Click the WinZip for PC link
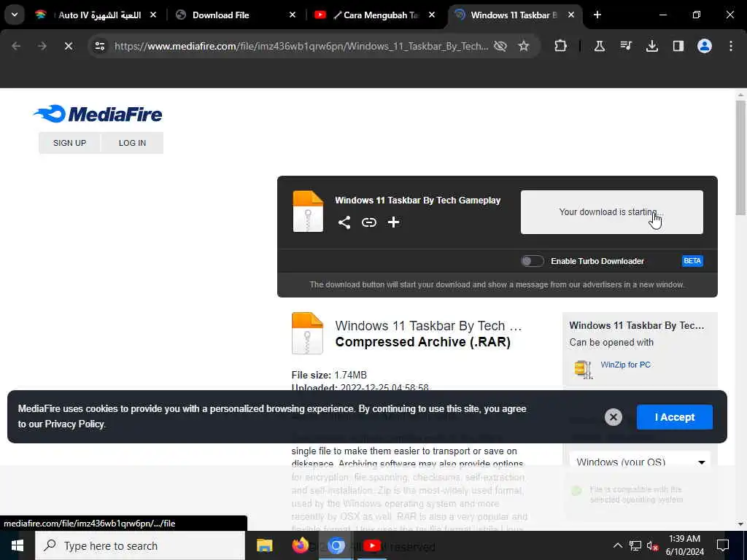Viewport: 747px width, 560px height. click(625, 365)
